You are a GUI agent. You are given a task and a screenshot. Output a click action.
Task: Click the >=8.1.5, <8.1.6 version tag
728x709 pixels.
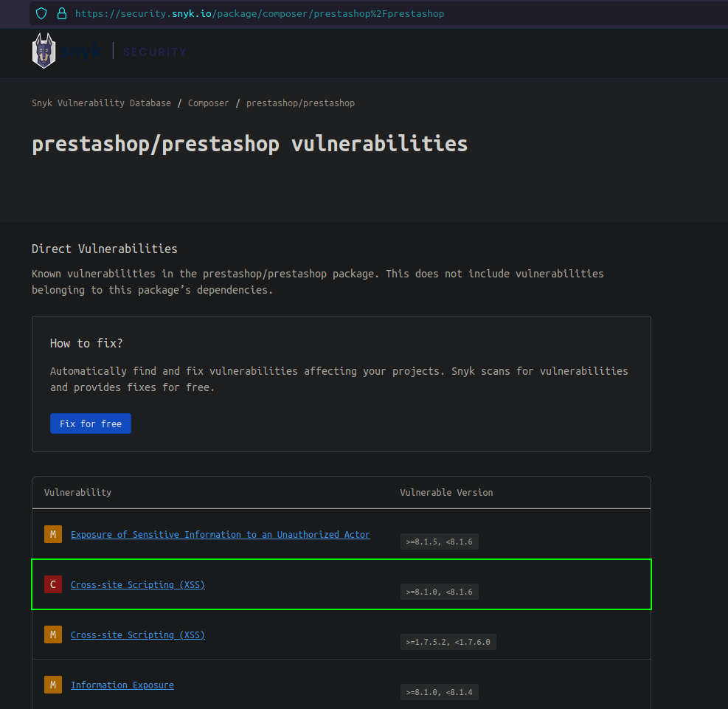(x=439, y=542)
